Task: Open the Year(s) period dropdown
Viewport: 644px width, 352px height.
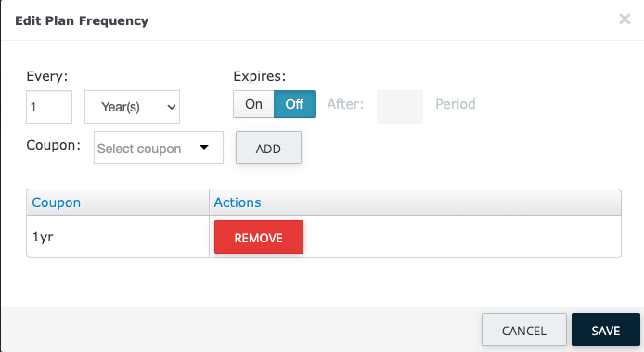Action: click(132, 107)
